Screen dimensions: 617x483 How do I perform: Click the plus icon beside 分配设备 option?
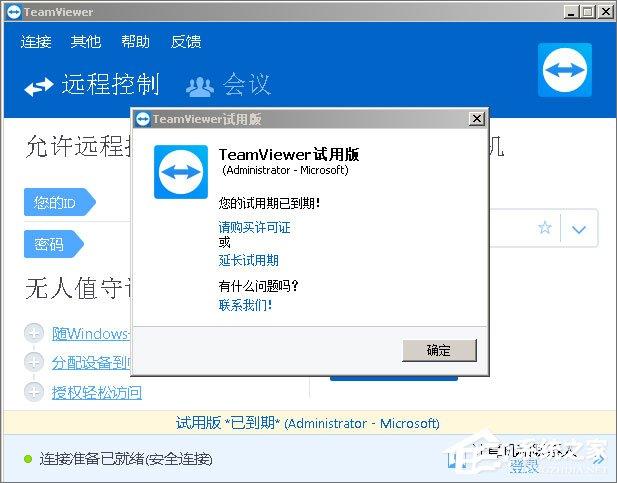tap(34, 362)
